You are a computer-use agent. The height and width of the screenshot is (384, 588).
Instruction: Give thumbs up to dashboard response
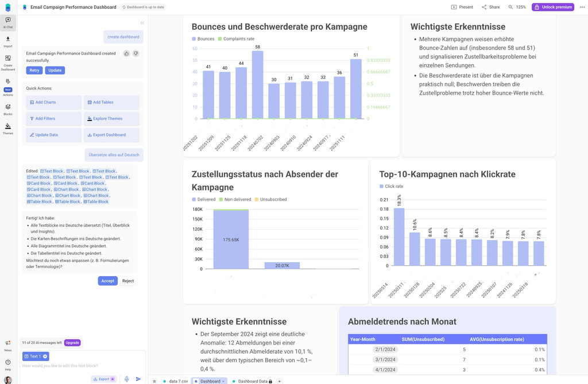click(x=126, y=53)
